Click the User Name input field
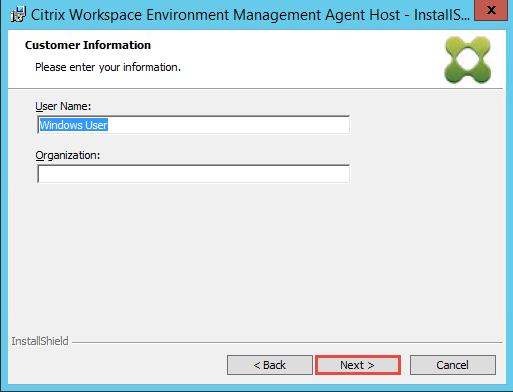513x392 pixels. pyautogui.click(x=194, y=125)
